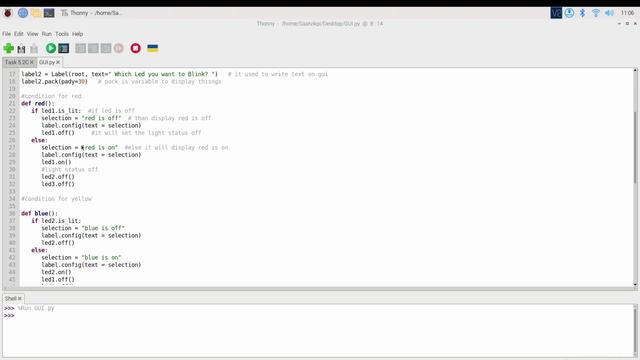Open the volume control tray icon
640x360 pixels.
pos(609,13)
